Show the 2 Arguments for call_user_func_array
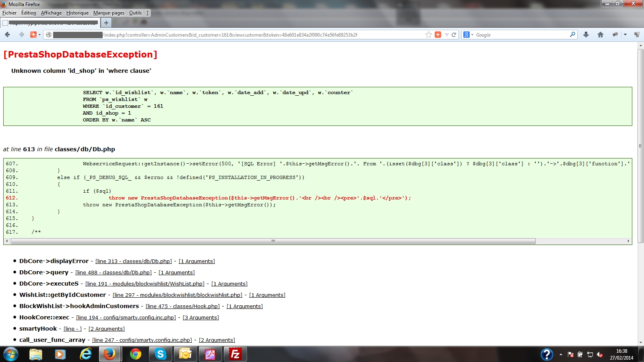This screenshot has height=362, width=644. (x=217, y=340)
